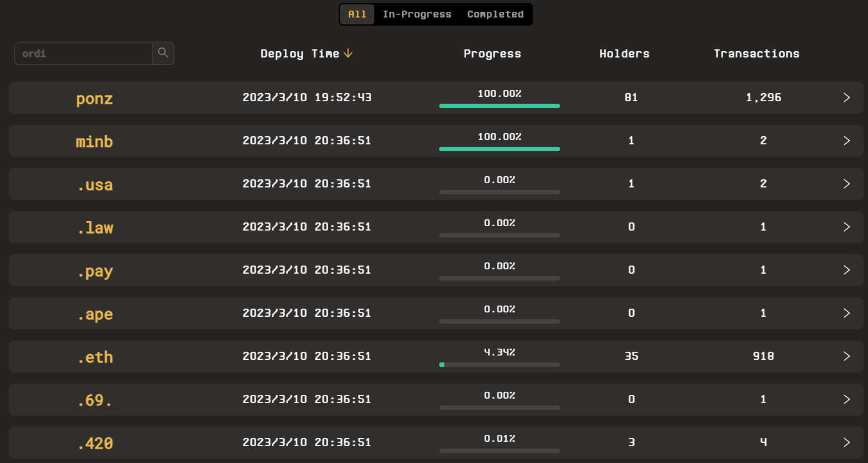Switch to Completed filter tab
The height and width of the screenshot is (463, 868).
pos(496,14)
